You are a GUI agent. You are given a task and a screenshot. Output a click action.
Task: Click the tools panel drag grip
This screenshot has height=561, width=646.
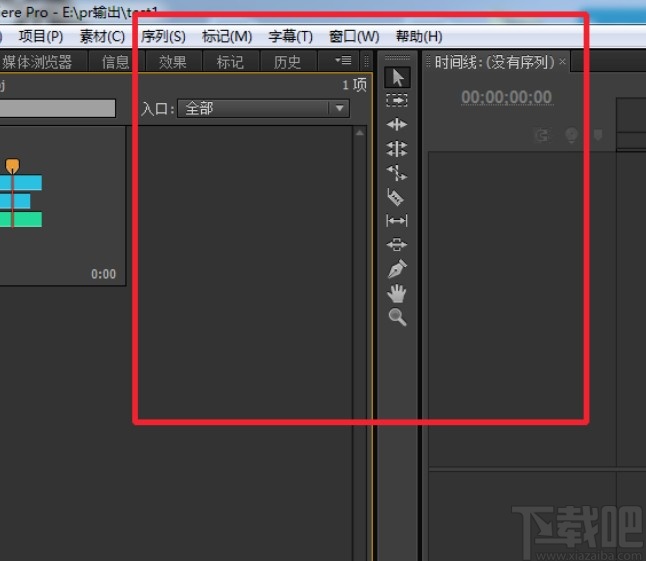(x=397, y=58)
